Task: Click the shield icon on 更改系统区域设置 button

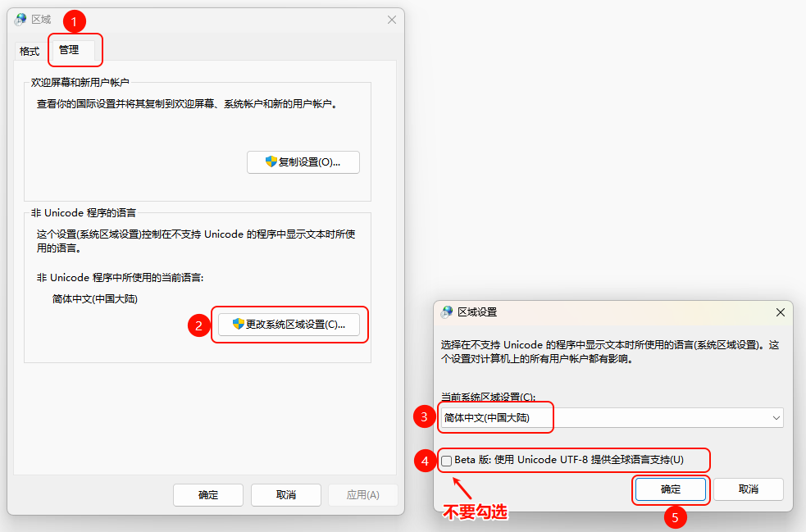Action: [x=239, y=324]
